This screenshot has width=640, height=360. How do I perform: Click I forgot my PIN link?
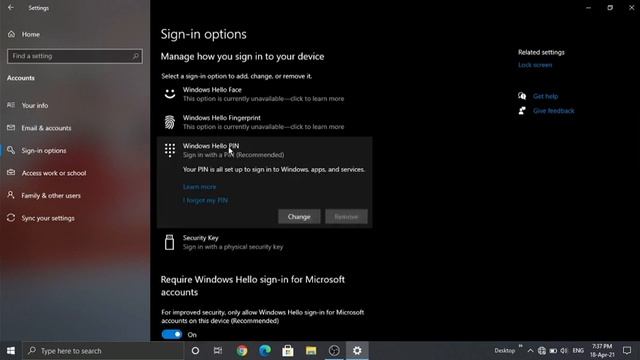point(205,200)
